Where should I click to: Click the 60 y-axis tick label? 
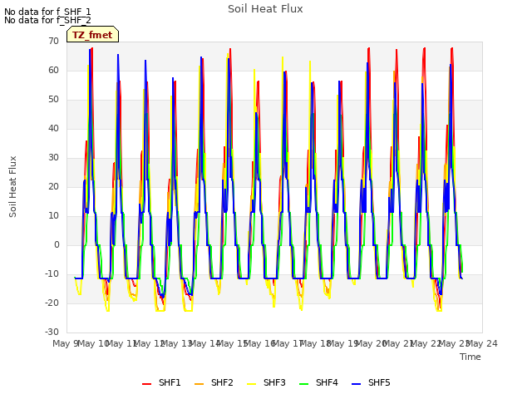[53, 70]
